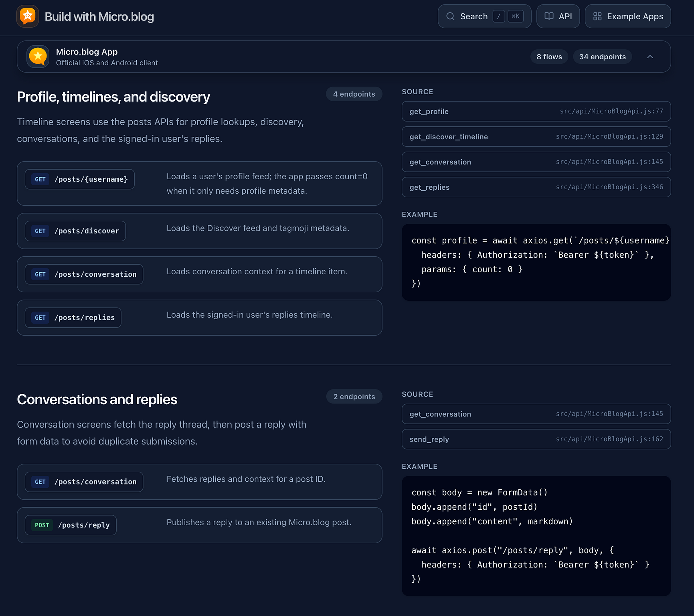Click the Example Apps grid icon
694x616 pixels.
[597, 16]
